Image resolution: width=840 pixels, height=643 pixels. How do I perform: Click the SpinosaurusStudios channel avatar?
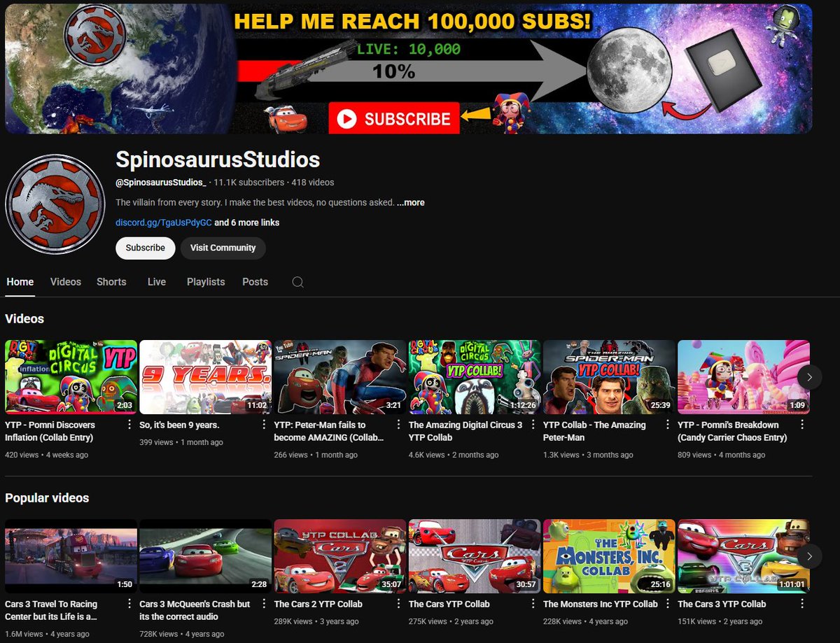coord(55,204)
